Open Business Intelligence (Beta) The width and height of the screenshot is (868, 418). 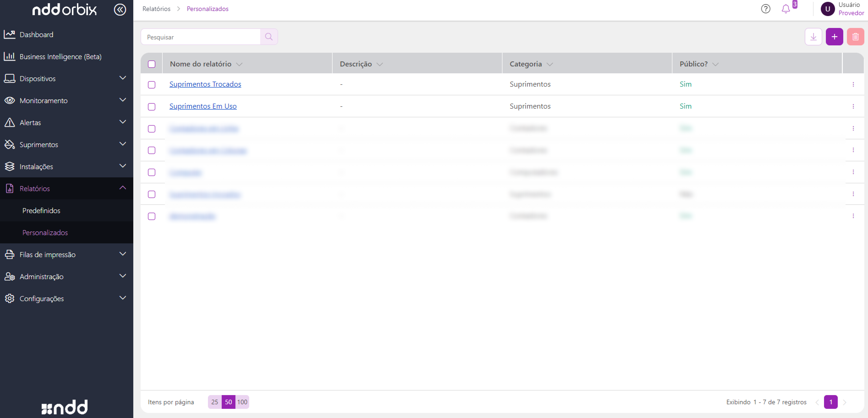[x=66, y=56]
